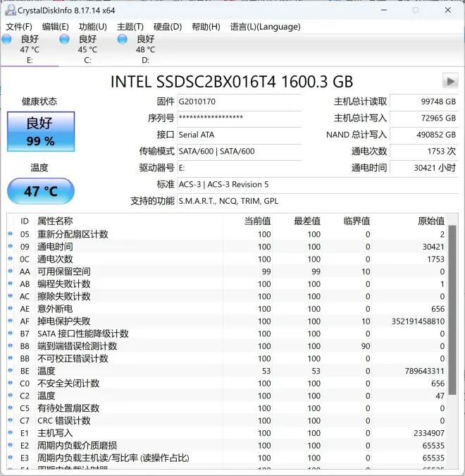This screenshot has height=476, width=465.
Task: Select the BB 不可校正错误计数 row
Action: tap(227, 358)
